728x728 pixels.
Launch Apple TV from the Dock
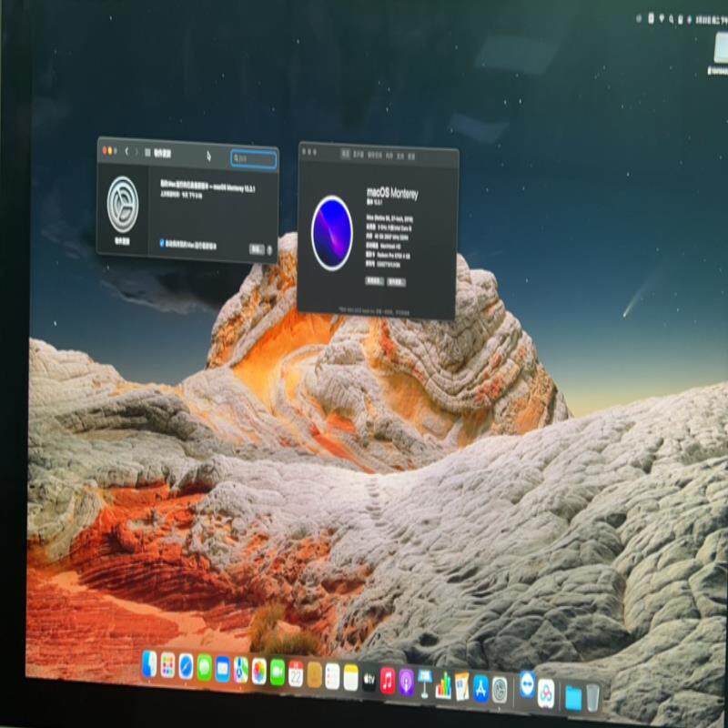[x=369, y=679]
